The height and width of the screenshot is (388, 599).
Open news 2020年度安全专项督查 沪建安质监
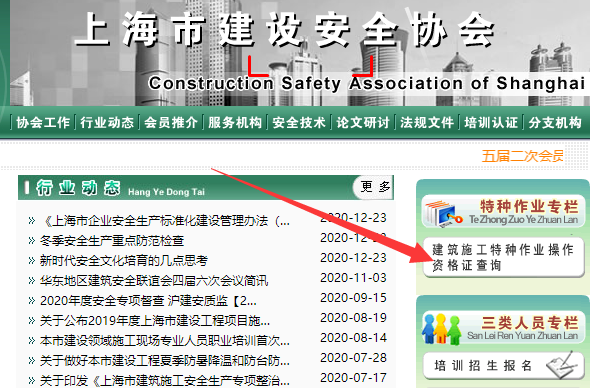[148, 301]
